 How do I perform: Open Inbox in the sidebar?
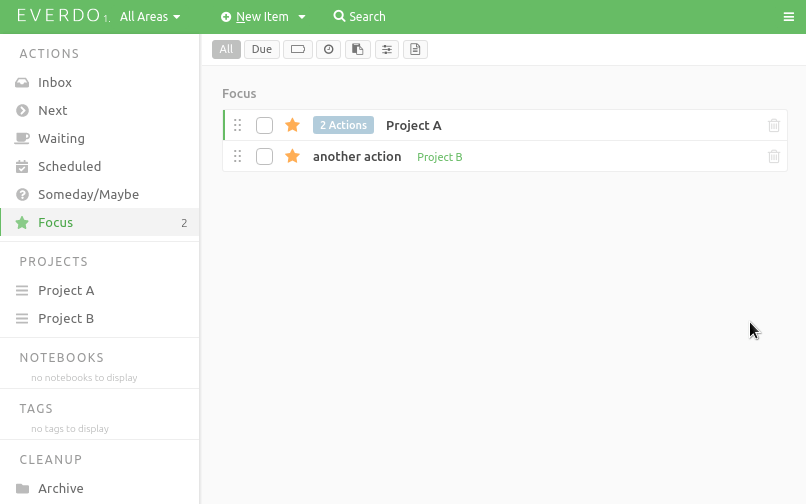pyautogui.click(x=100, y=82)
